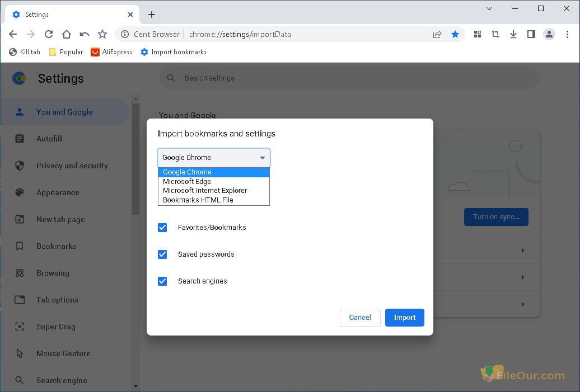Click the Kill tab bookmark

tap(25, 52)
